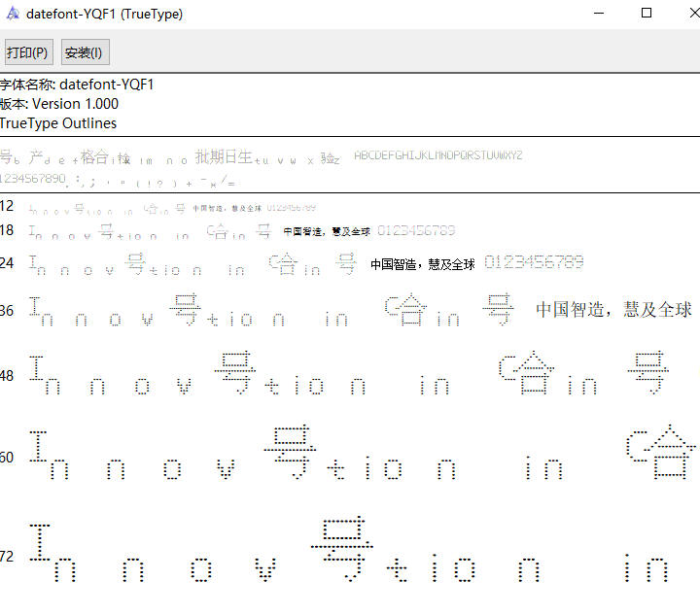The width and height of the screenshot is (700, 614).
Task: Click the size label 18
Action: [x=7, y=230]
